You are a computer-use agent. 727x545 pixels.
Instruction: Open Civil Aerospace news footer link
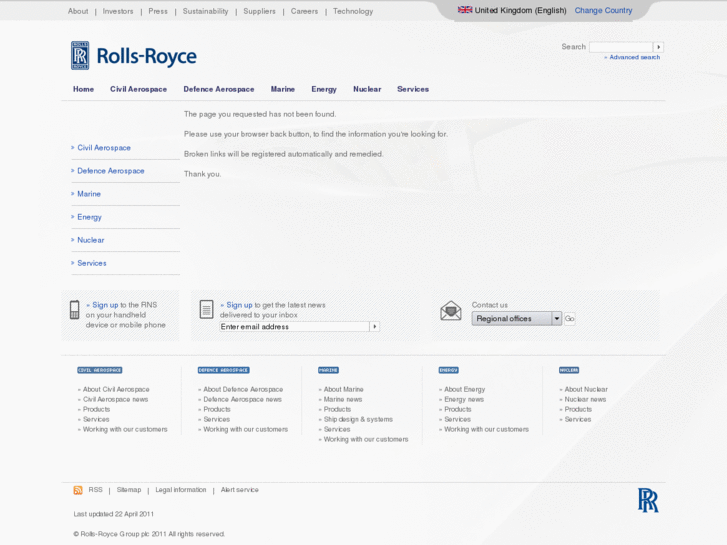[x=115, y=399]
